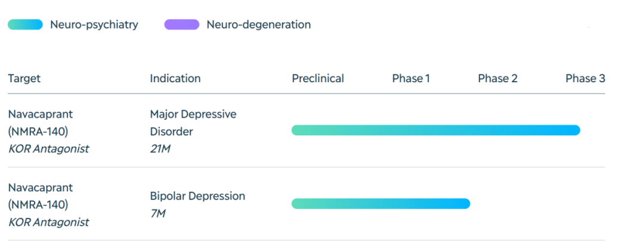Click Bipolar Depression indication text

pos(197,196)
